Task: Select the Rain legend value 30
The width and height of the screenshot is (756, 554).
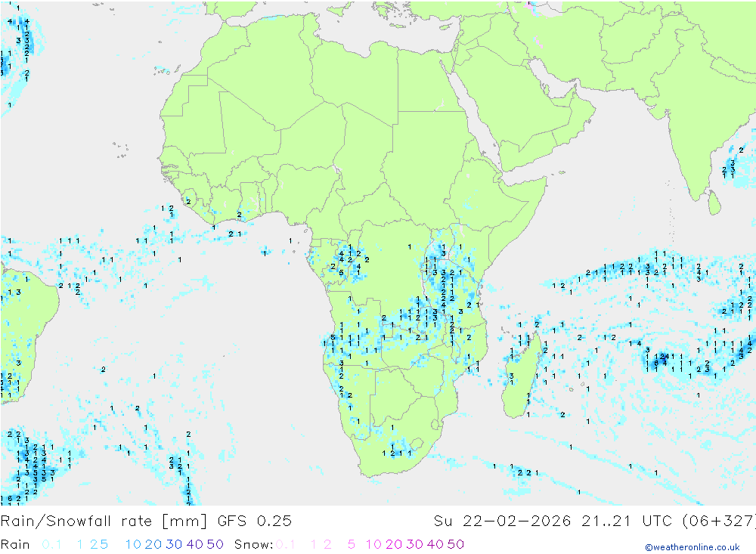Action: (x=174, y=544)
